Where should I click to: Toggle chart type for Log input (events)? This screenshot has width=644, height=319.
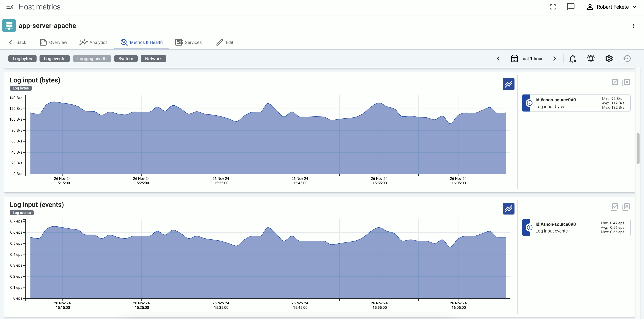click(x=508, y=209)
